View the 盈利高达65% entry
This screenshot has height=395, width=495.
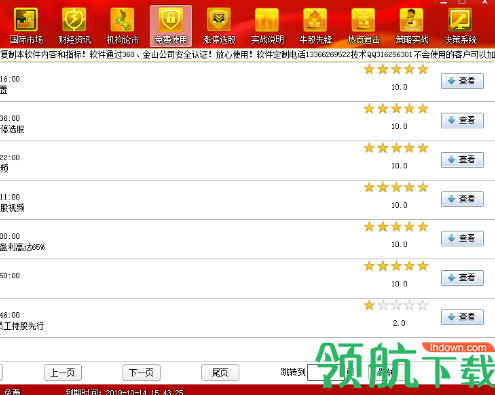(462, 238)
